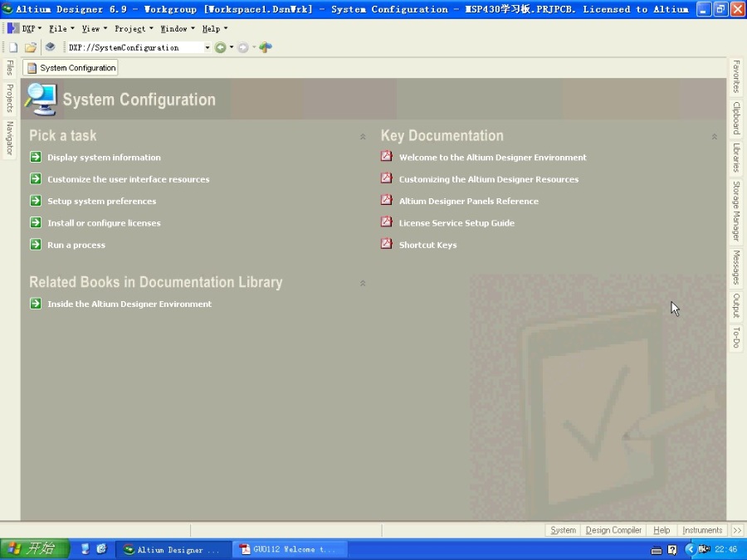This screenshot has height=560, width=747.
Task: Open the Navigator side panel tab
Action: [x=9, y=138]
